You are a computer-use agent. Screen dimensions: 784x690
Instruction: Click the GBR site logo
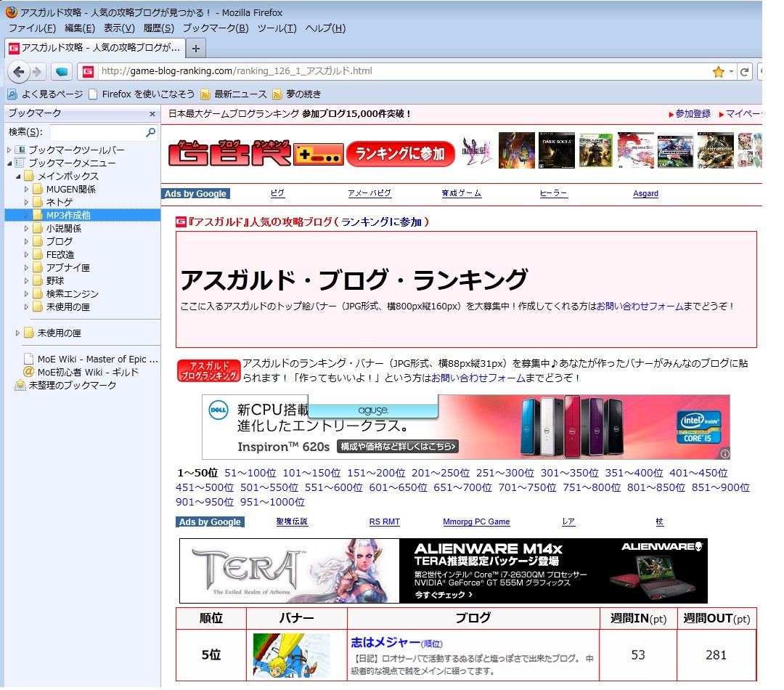point(256,153)
